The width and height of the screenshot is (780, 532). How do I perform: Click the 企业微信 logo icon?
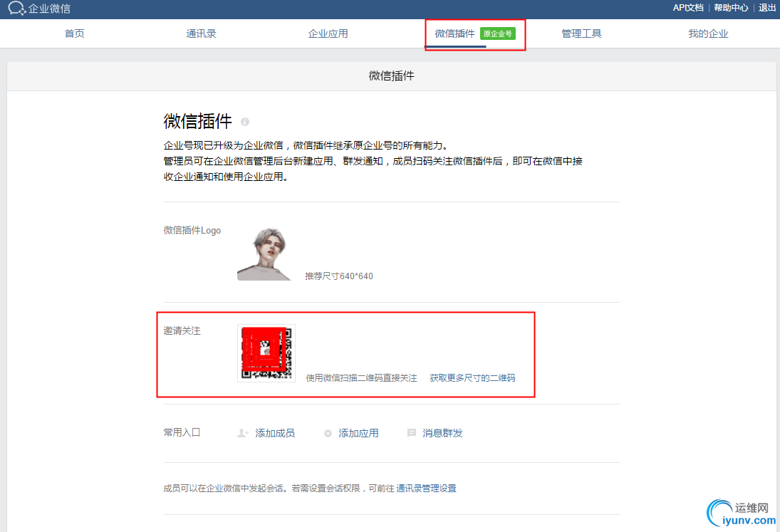pyautogui.click(x=17, y=8)
